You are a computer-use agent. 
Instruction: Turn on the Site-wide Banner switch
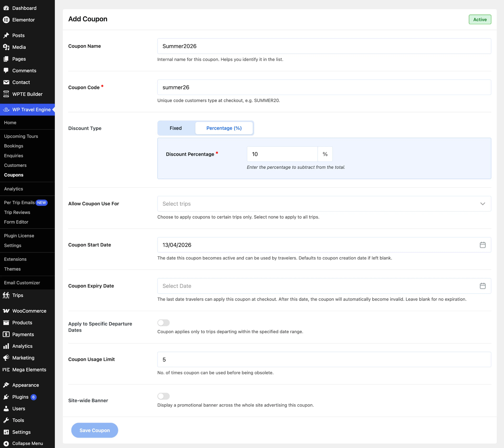click(164, 396)
